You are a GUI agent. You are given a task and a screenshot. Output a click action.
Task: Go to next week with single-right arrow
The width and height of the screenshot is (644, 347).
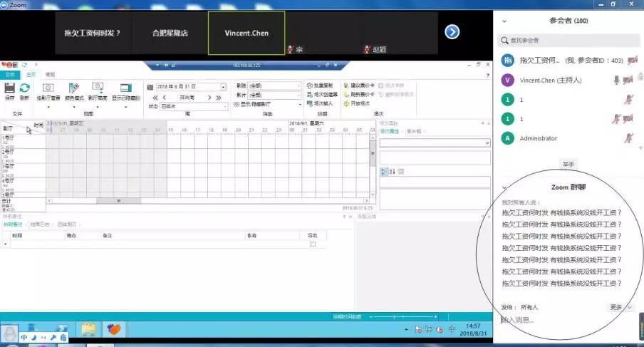tap(209, 98)
